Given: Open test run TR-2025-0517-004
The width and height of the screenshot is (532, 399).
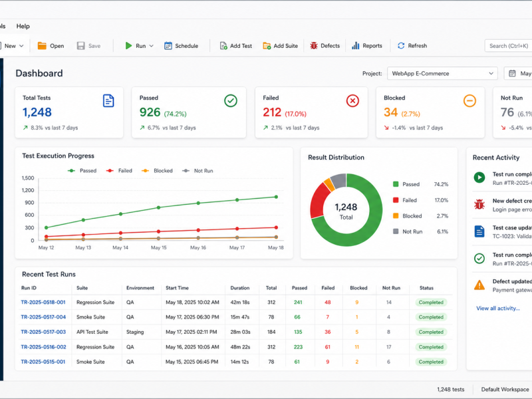Looking at the screenshot, I should pos(43,317).
